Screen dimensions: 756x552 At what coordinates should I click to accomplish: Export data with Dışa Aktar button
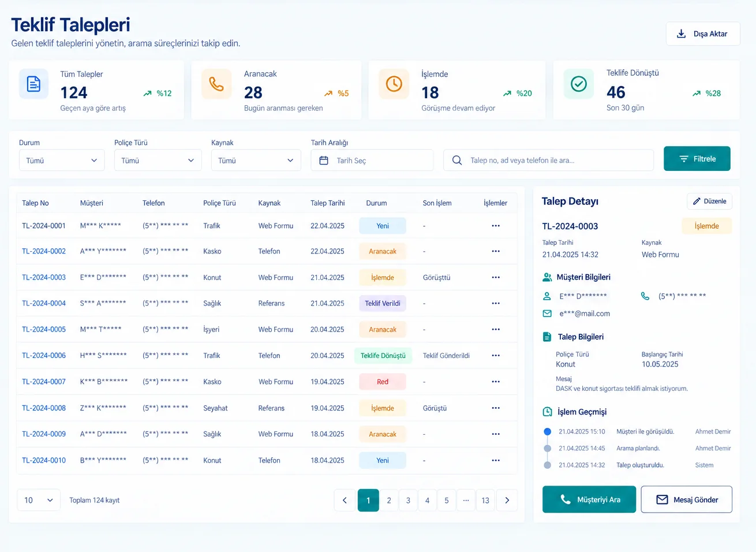pyautogui.click(x=703, y=34)
